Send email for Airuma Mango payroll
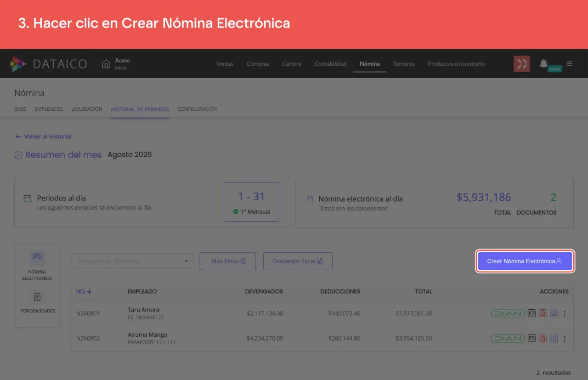Screen dimensions: 588x380 532,339
